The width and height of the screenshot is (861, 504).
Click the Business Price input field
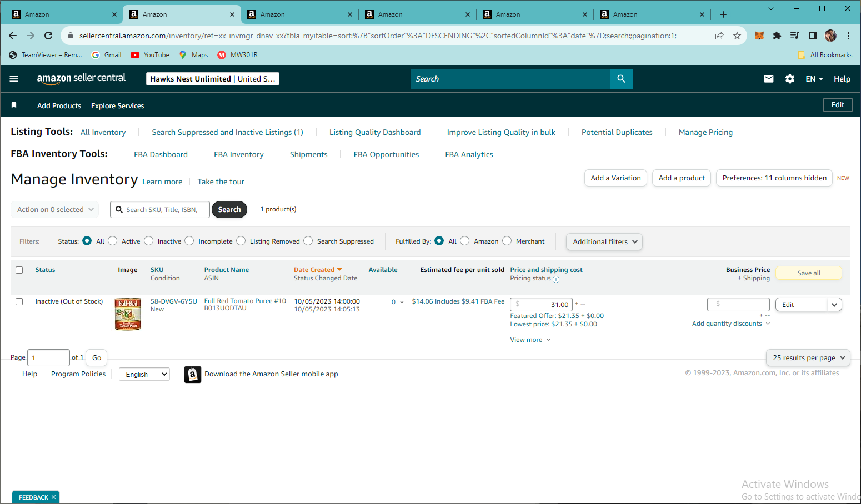(x=738, y=304)
